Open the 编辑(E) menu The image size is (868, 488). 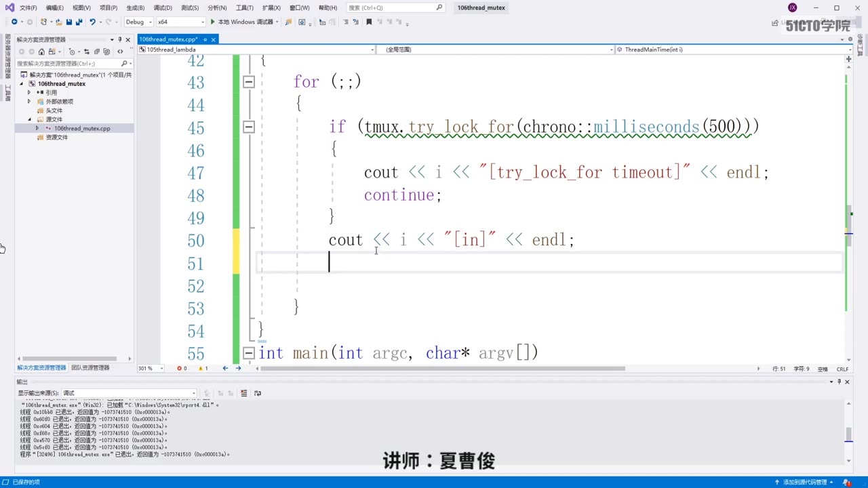point(55,8)
